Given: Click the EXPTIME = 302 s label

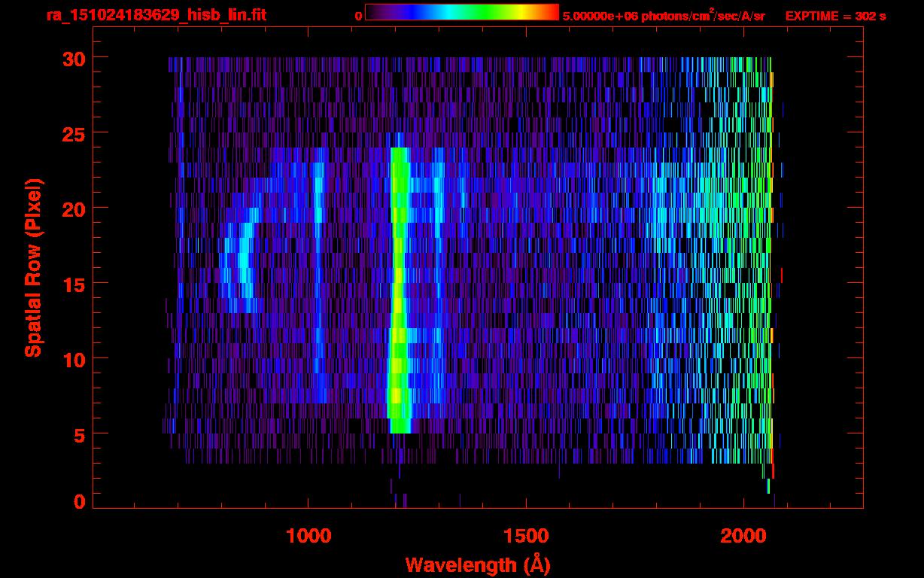Looking at the screenshot, I should point(835,16).
